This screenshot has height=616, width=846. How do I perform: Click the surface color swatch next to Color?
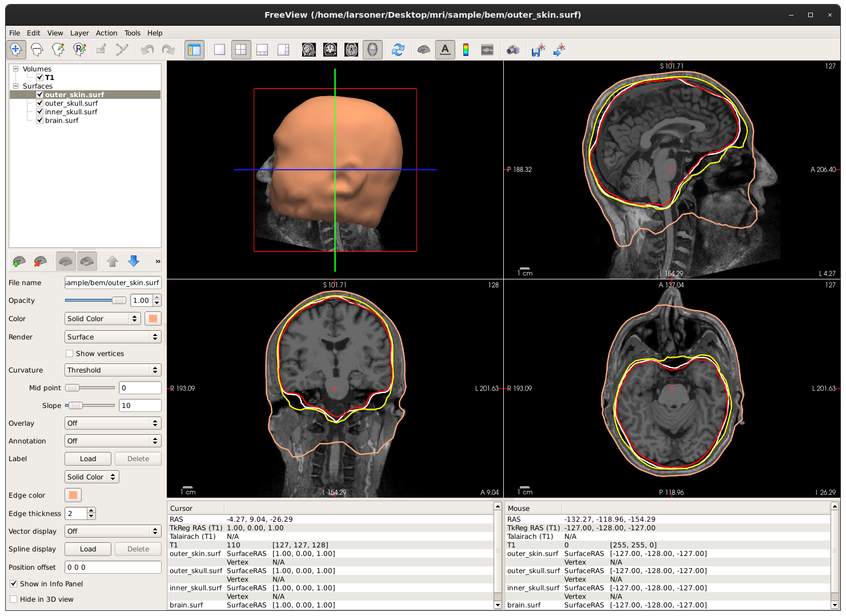tap(153, 319)
